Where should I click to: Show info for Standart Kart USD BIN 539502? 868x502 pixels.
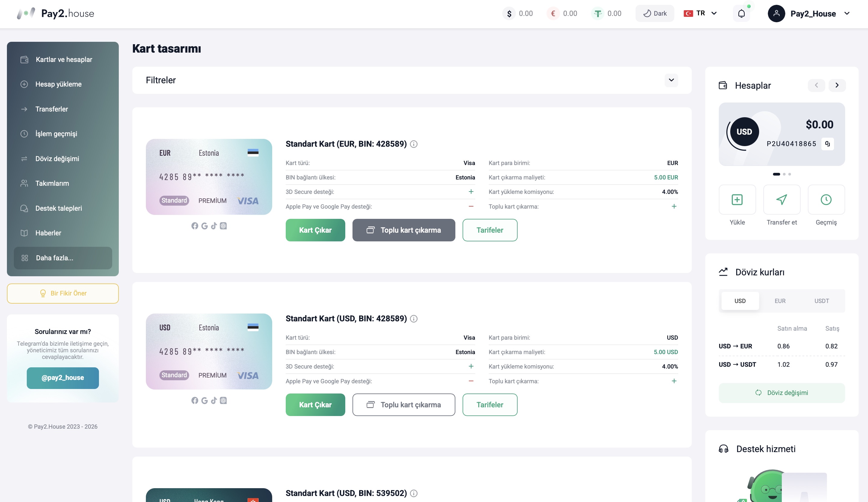point(414,493)
